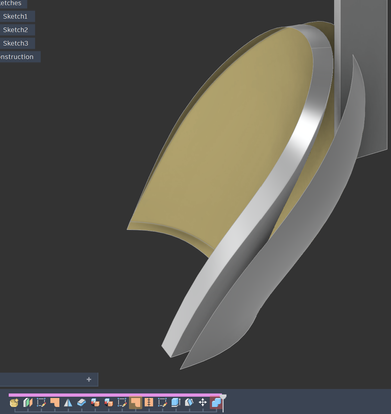Open the Construction folder in the browser

pyautogui.click(x=17, y=57)
